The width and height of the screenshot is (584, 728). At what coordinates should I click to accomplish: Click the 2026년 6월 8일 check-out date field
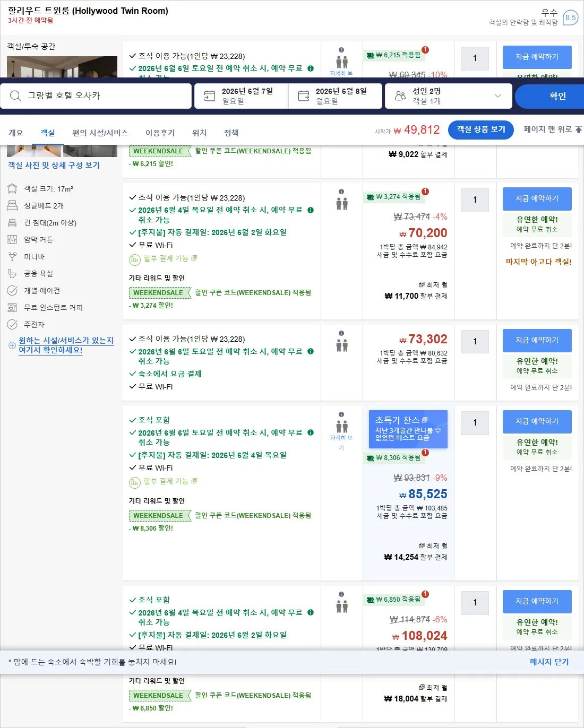click(x=335, y=96)
